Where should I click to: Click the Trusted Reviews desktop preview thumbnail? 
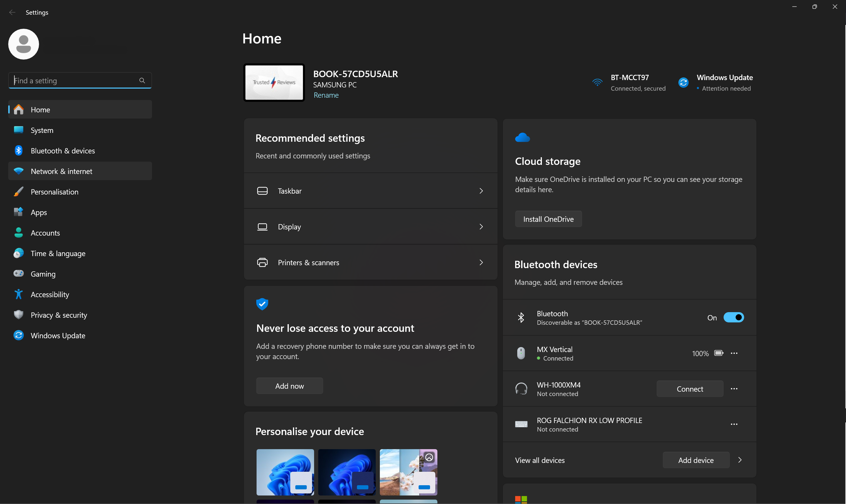coord(274,82)
